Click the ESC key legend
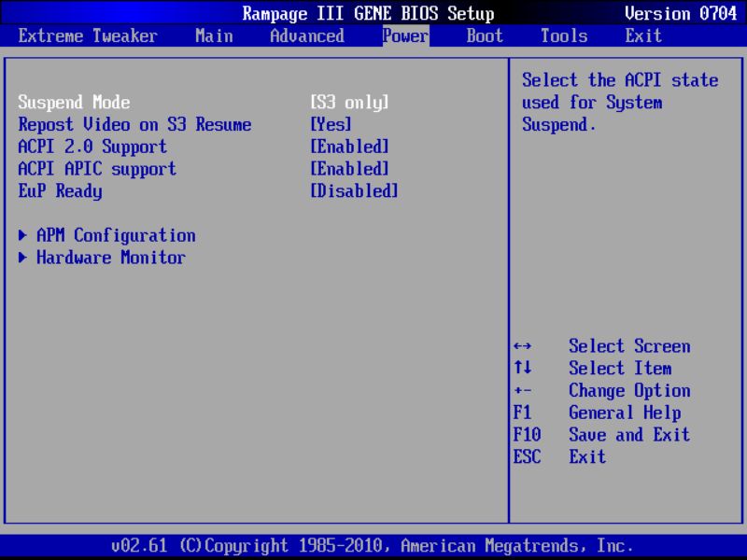The height and width of the screenshot is (560, 747). pos(527,456)
